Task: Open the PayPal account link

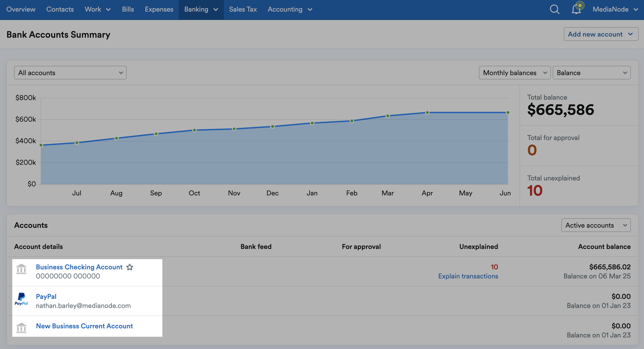Action: point(46,297)
